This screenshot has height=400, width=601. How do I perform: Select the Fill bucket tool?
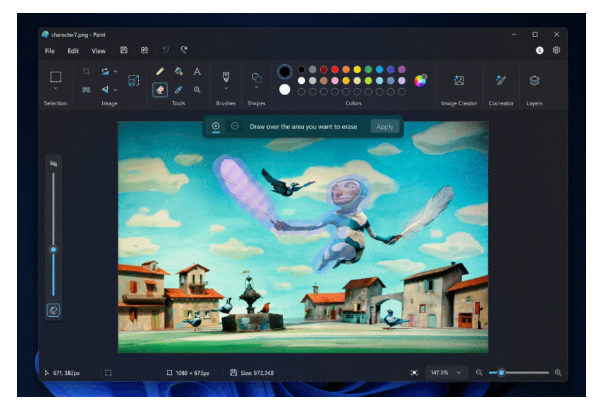click(x=178, y=71)
